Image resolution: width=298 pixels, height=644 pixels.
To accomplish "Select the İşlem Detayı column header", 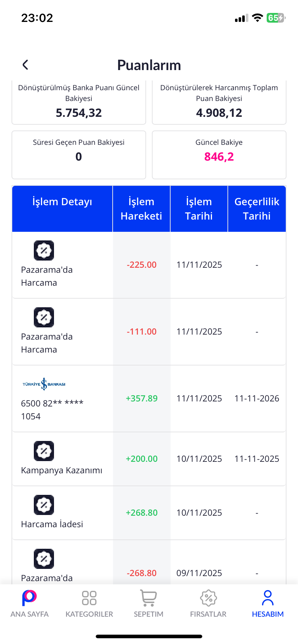I will pyautogui.click(x=62, y=202).
